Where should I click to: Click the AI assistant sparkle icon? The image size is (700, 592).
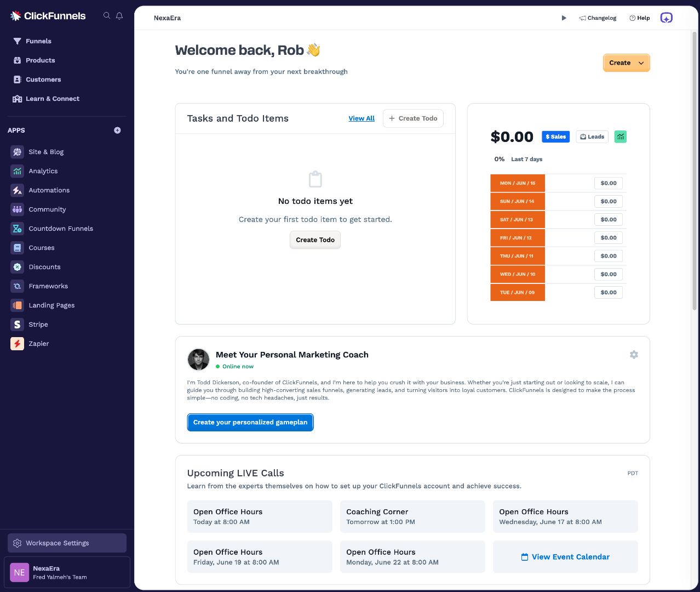pyautogui.click(x=666, y=18)
